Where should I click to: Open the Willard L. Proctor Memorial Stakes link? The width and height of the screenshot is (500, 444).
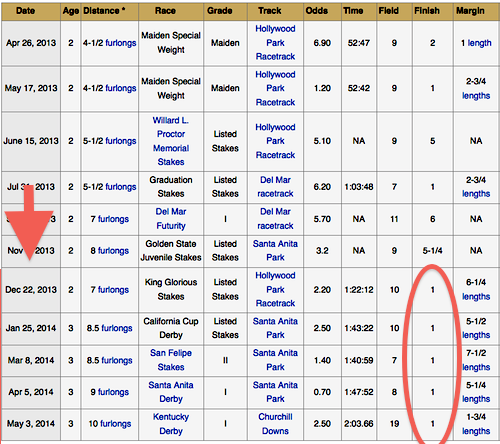(171, 141)
